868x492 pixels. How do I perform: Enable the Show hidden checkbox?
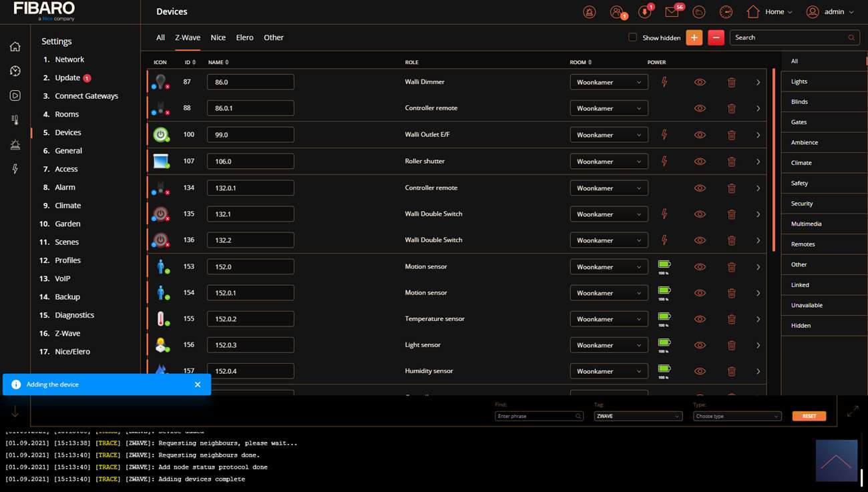point(632,37)
